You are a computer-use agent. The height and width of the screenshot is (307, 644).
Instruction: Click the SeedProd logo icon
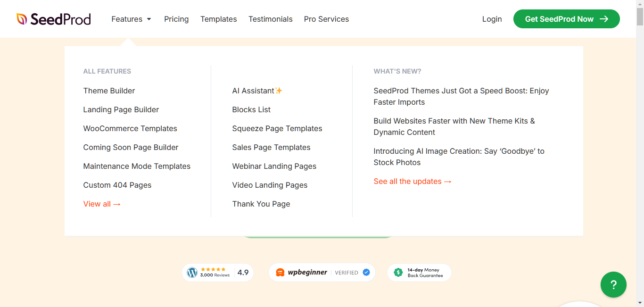pyautogui.click(x=22, y=19)
